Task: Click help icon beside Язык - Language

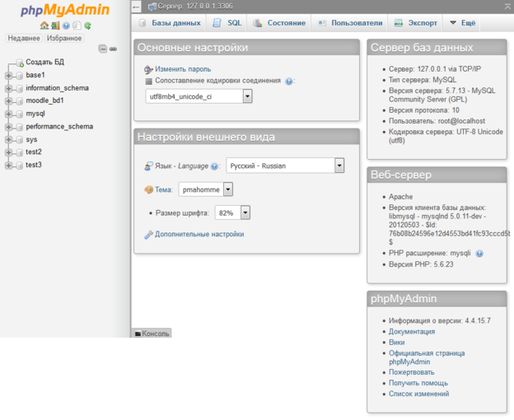Action: pos(214,166)
